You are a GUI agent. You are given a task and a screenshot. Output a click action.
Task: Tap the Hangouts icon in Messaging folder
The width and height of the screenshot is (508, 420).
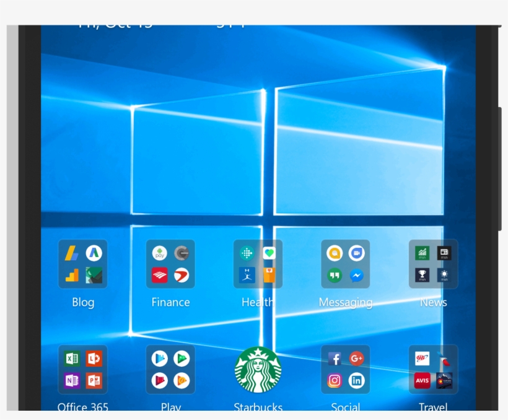pos(335,275)
